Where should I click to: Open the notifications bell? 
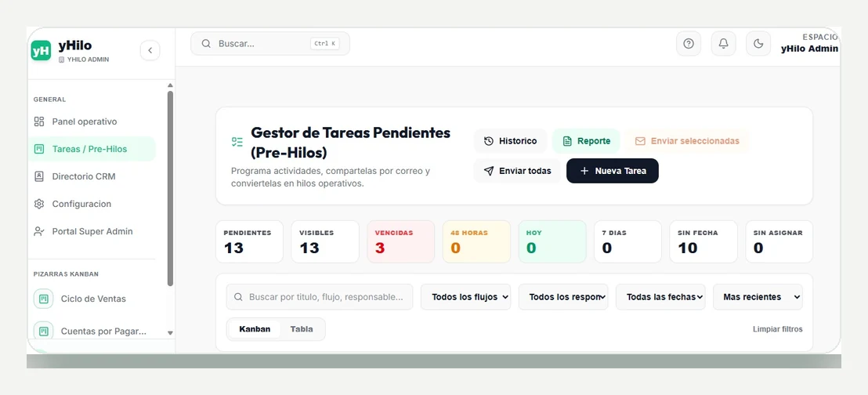click(x=723, y=44)
